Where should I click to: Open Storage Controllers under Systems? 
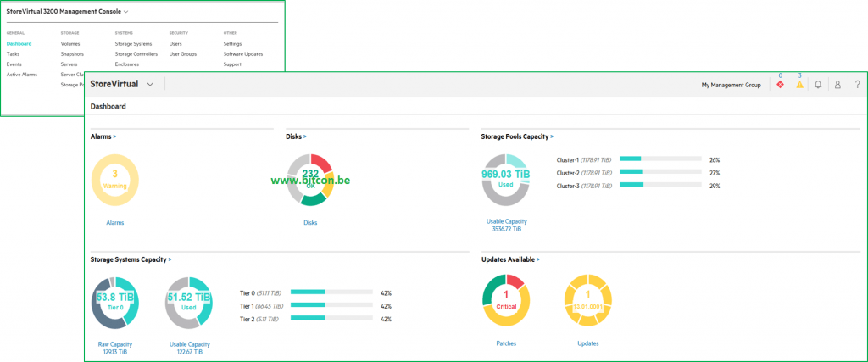136,54
